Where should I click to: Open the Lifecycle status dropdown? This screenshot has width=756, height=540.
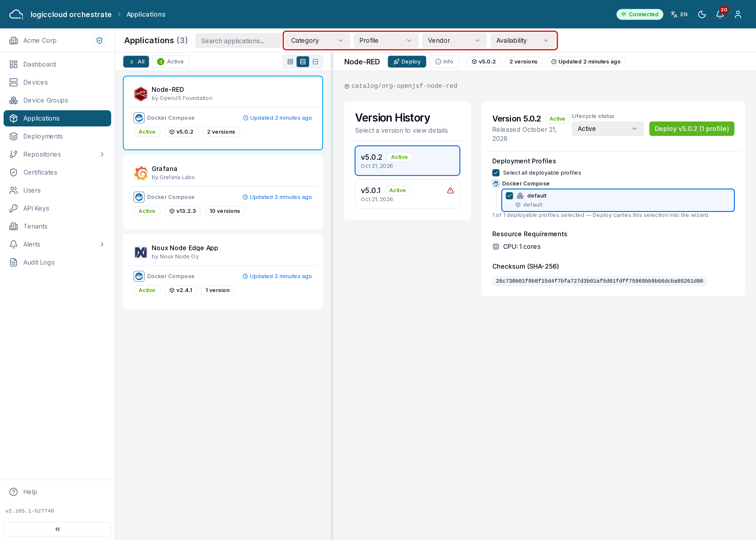click(x=607, y=129)
